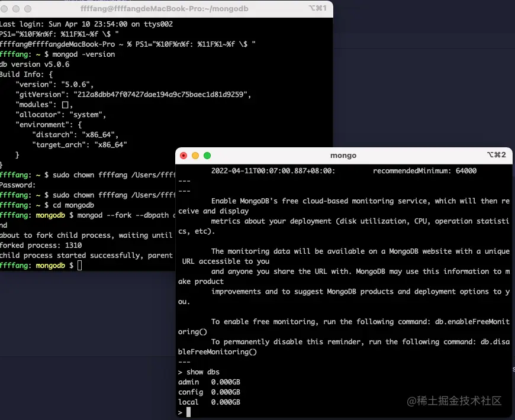Click the '"version": "5.0.6"' line
The width and height of the screenshot is (515, 420).
tap(54, 85)
